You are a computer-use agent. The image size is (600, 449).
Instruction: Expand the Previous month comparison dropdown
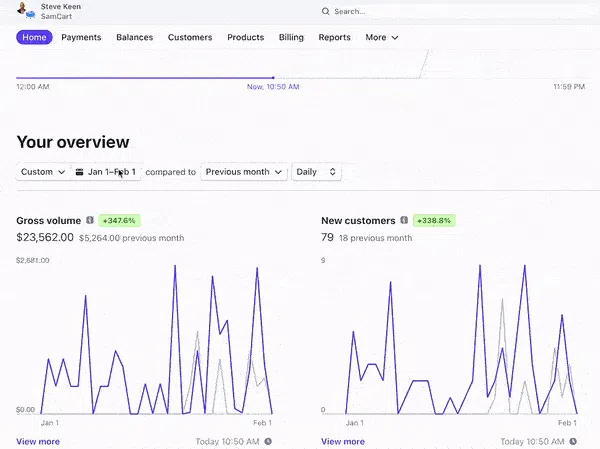pyautogui.click(x=244, y=172)
